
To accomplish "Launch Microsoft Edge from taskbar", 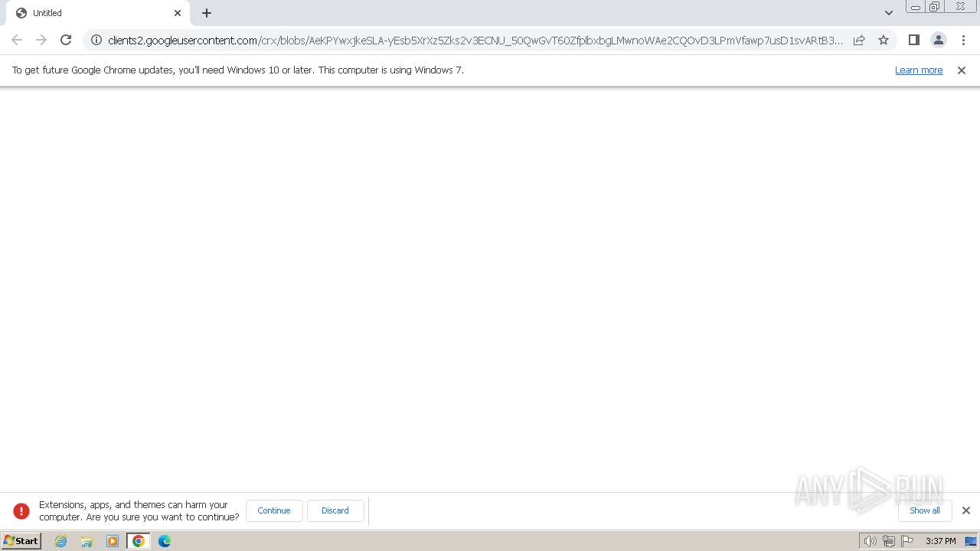I will tap(165, 541).
